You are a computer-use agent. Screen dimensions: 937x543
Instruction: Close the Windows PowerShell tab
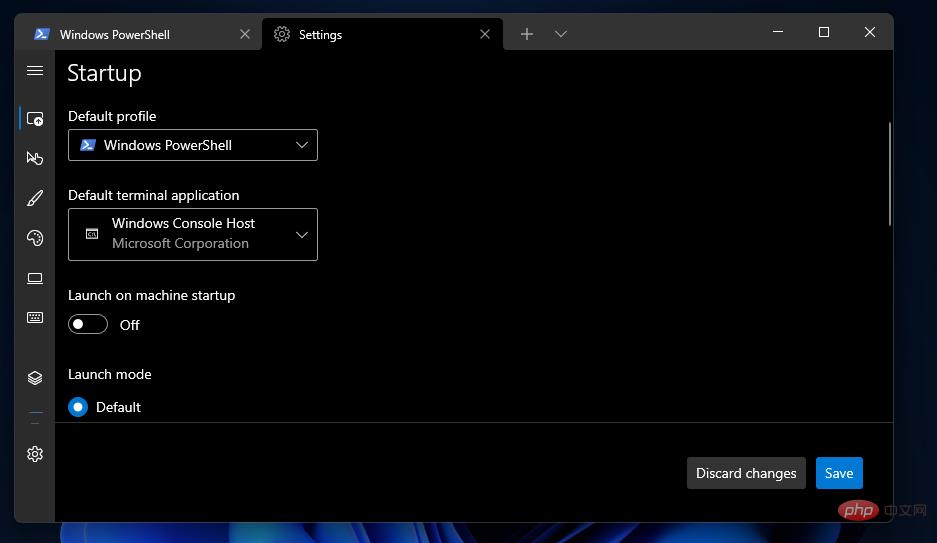245,35
